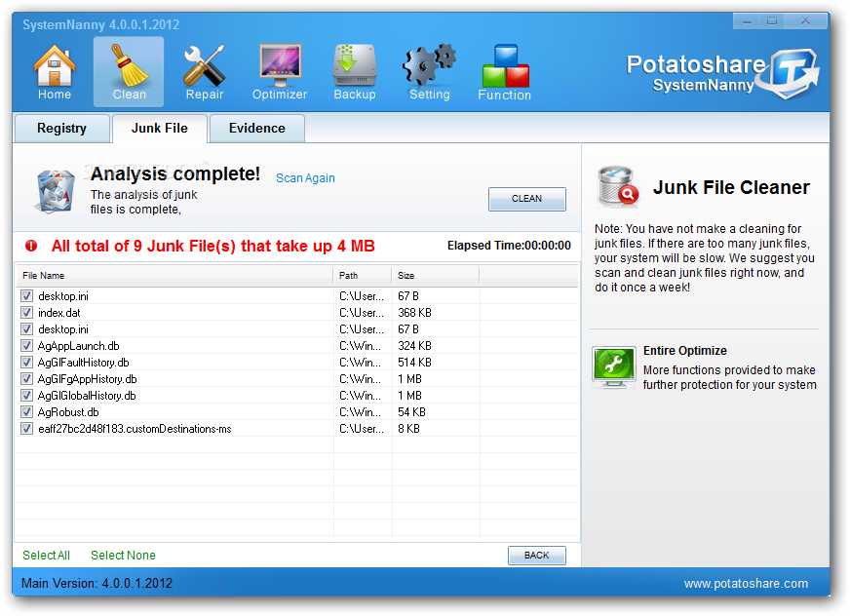The image size is (850, 616).
Task: Select the AgGlFaultHistory.db file name
Action: [84, 363]
